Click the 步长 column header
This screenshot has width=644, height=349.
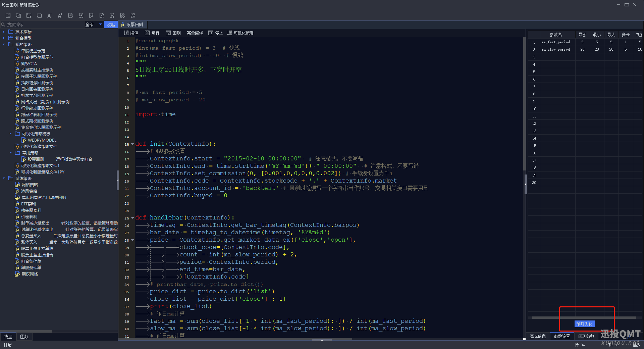(x=626, y=35)
